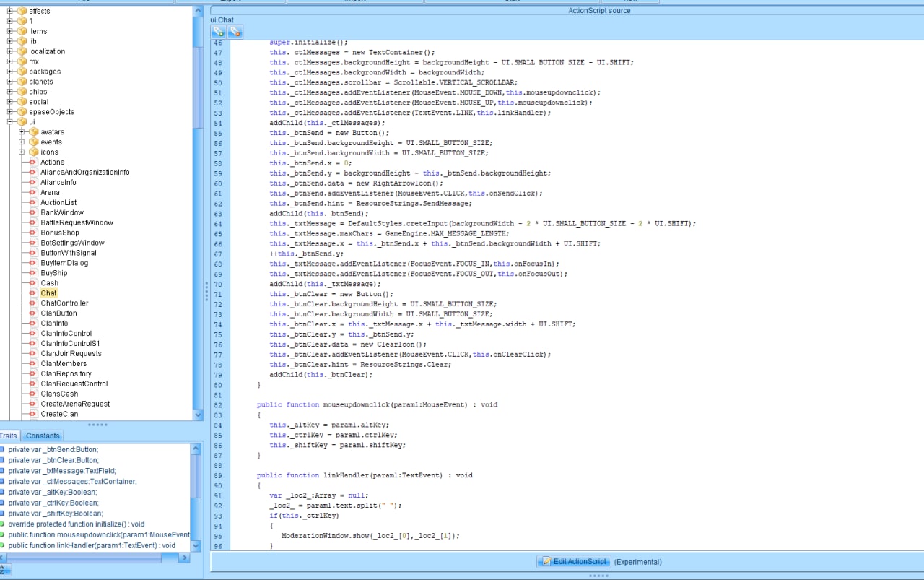This screenshot has width=924, height=580.
Task: Select CreateArenaRequest in the tree
Action: click(76, 404)
